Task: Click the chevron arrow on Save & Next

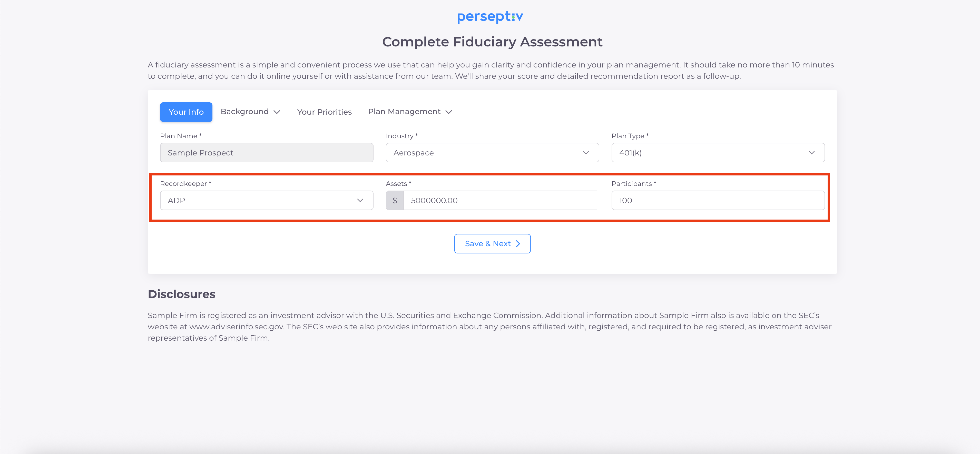Action: tap(518, 244)
